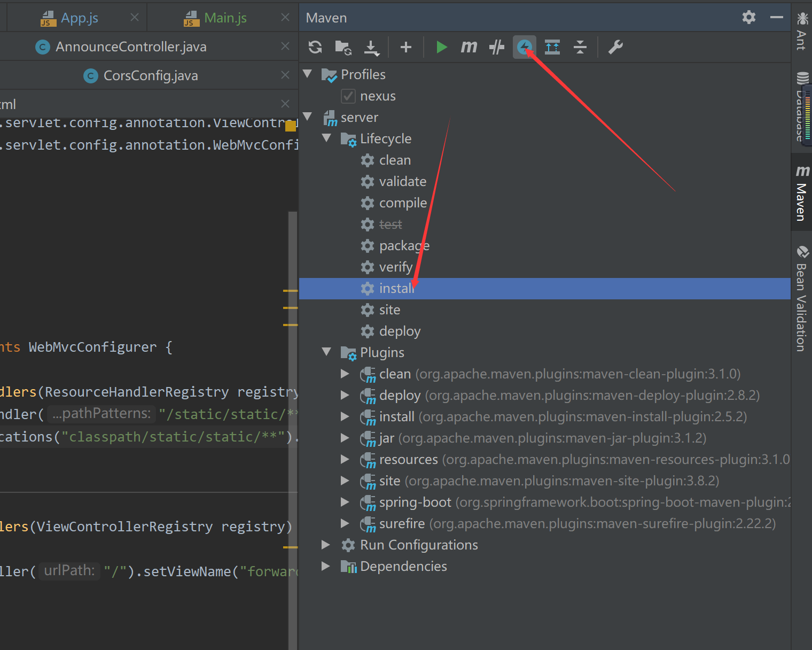
Task: Open the Maven panel options gear
Action: [x=748, y=17]
